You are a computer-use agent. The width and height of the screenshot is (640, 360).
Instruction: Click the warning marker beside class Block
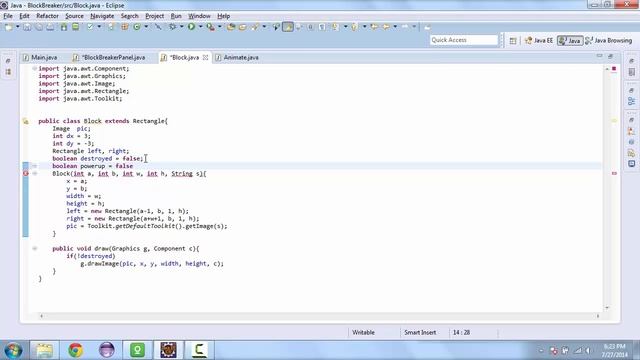coord(26,121)
